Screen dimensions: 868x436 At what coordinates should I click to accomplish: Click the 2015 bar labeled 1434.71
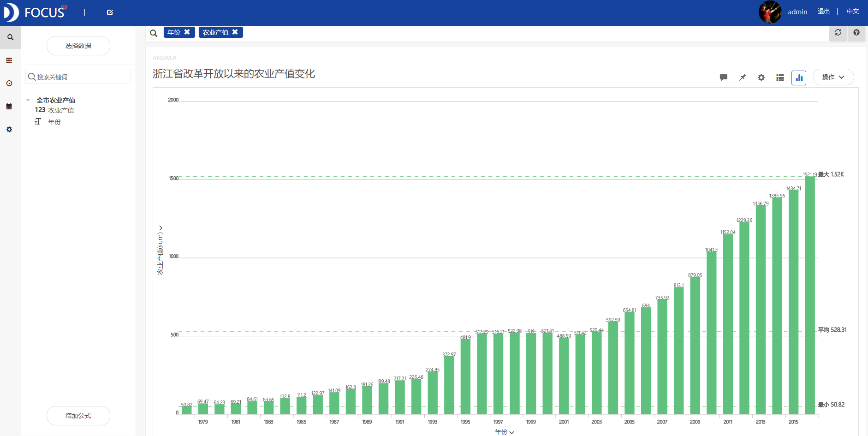click(793, 302)
